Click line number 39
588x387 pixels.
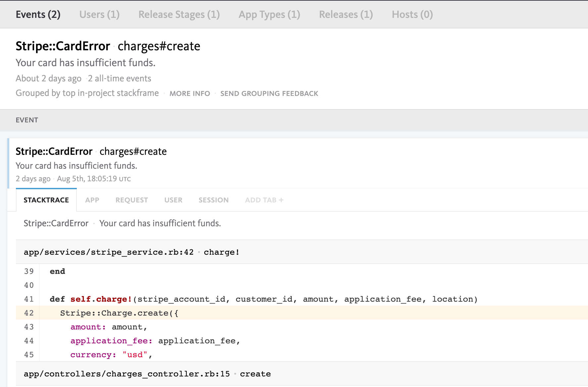(29, 271)
